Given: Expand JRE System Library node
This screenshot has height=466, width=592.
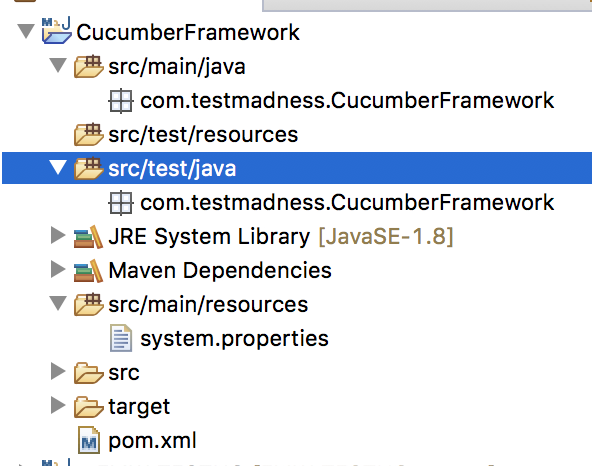Looking at the screenshot, I should pos(58,235).
